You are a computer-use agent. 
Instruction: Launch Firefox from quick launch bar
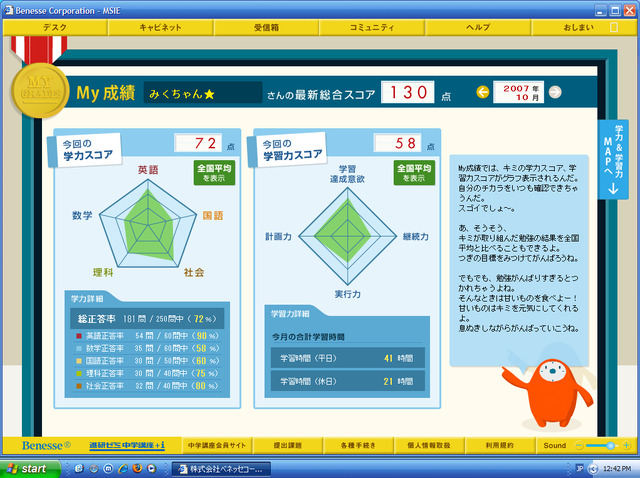pyautogui.click(x=137, y=468)
